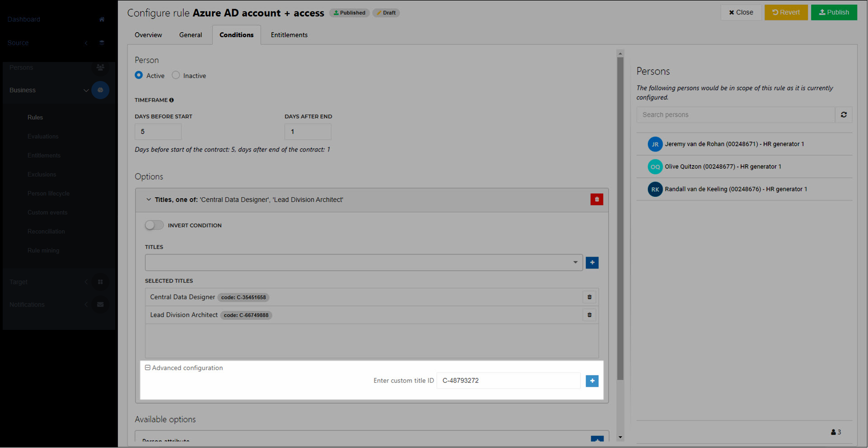This screenshot has width=868, height=448.
Task: Remove Central Data Designer from selected titles
Action: click(x=589, y=297)
